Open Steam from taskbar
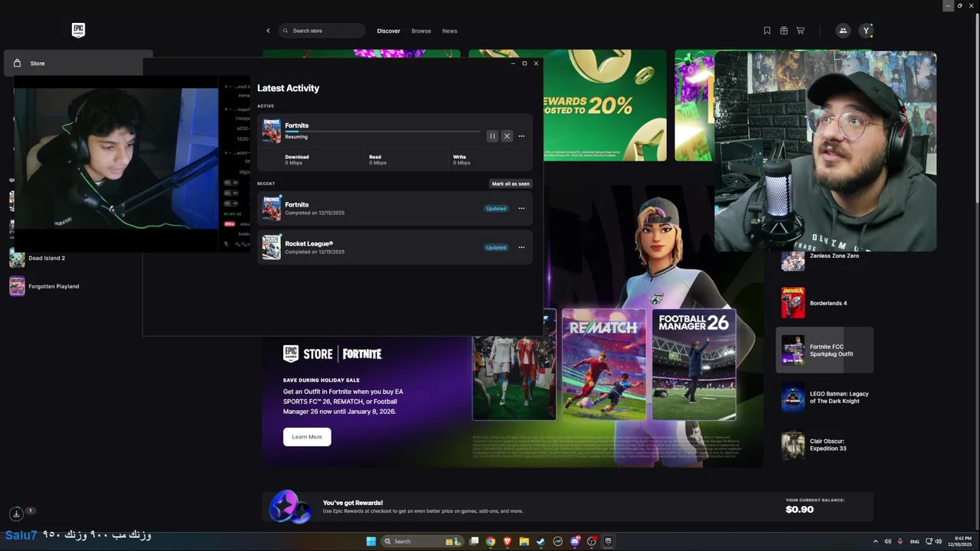This screenshot has width=980, height=551. [x=541, y=541]
